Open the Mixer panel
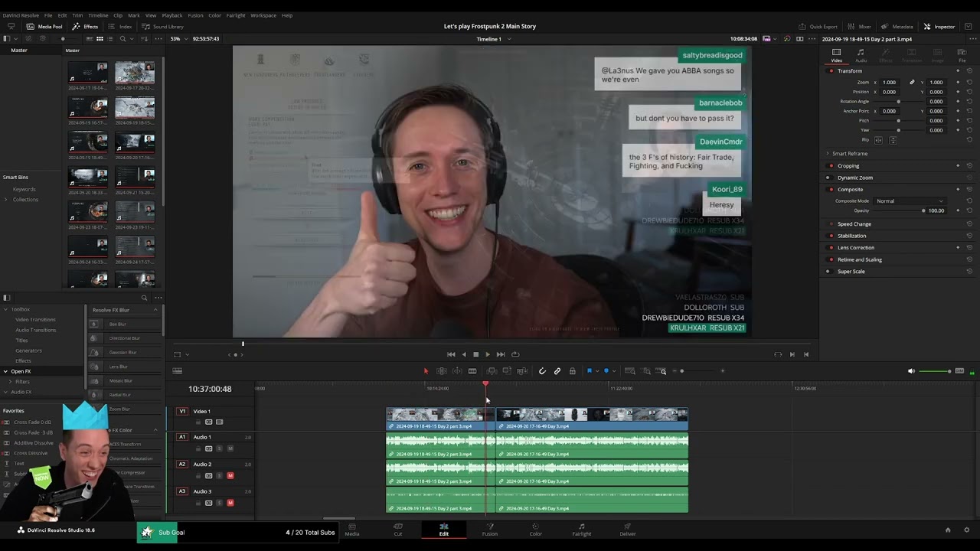The width and height of the screenshot is (980, 551). tap(859, 26)
